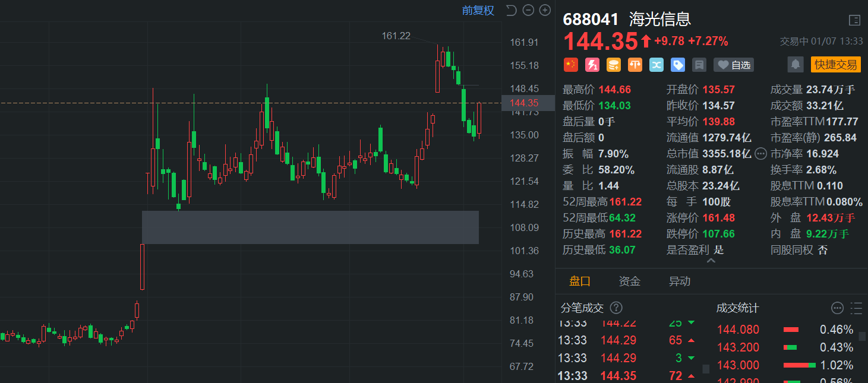The height and width of the screenshot is (383, 868).
Task: Click the 快捷交易 button
Action: pos(836,65)
